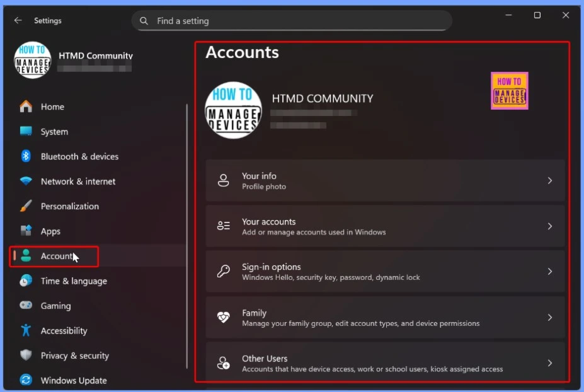Select the Privacy & security shield icon
The height and width of the screenshot is (392, 584).
point(26,355)
